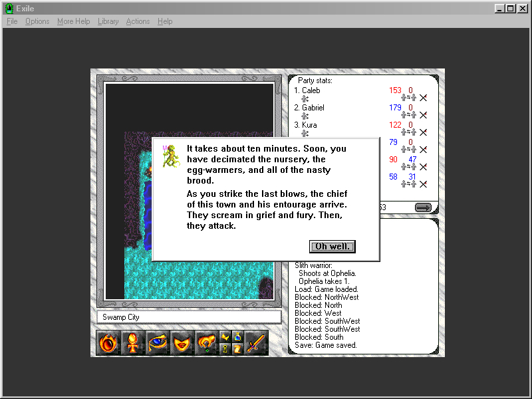Click the small keyhole icon
Image resolution: width=532 pixels, height=399 pixels.
225,349
